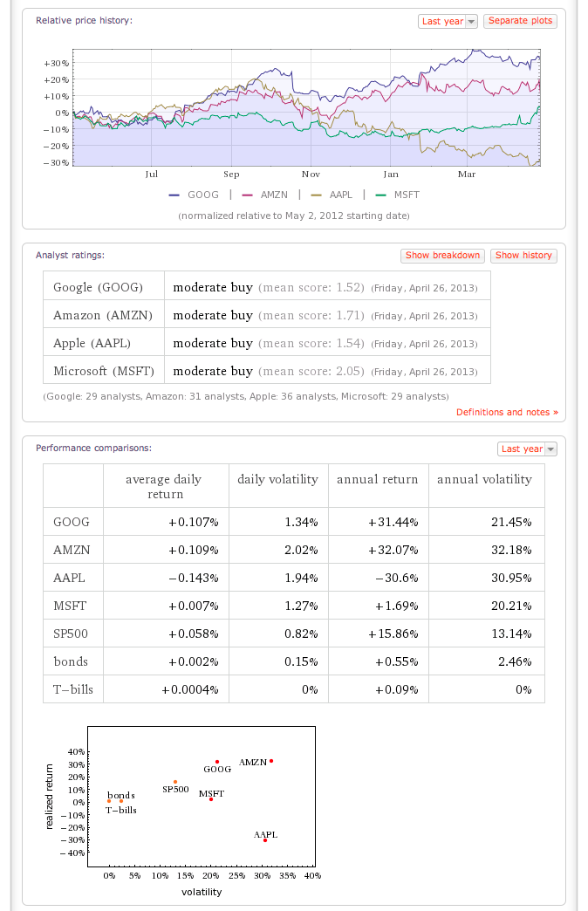The height and width of the screenshot is (911, 588).
Task: Open the price history 'Last year' dropdown
Action: click(x=448, y=21)
